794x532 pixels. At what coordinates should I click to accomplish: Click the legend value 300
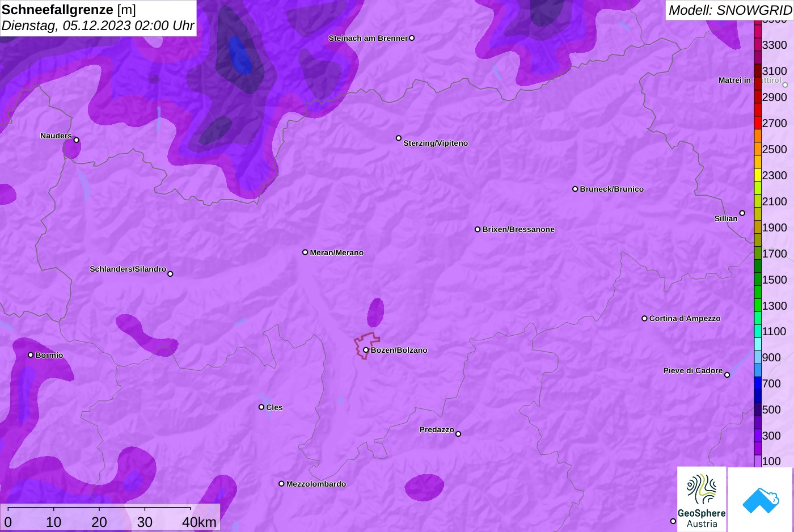(771, 436)
